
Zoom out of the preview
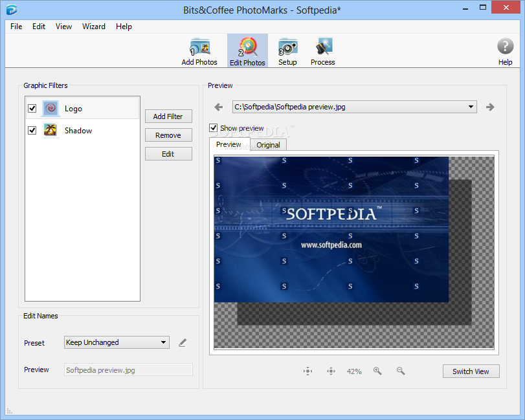tap(401, 371)
